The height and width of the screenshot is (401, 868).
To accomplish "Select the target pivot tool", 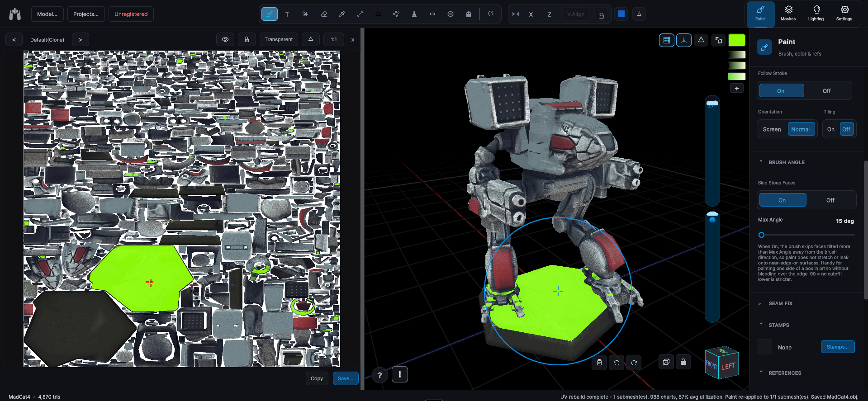I will (x=451, y=14).
